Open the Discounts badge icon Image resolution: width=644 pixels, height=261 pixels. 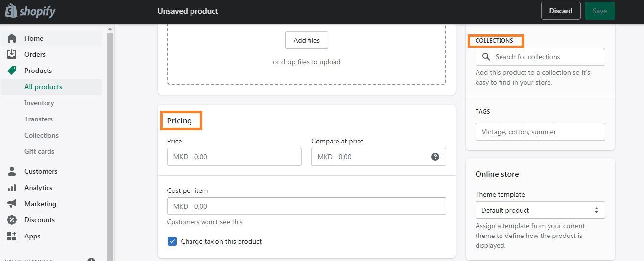coord(12,220)
